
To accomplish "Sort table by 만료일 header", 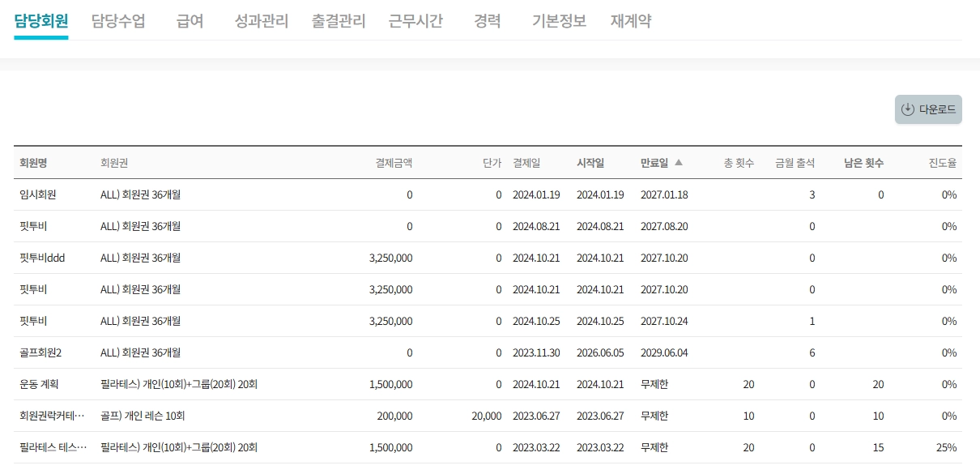I will click(654, 163).
